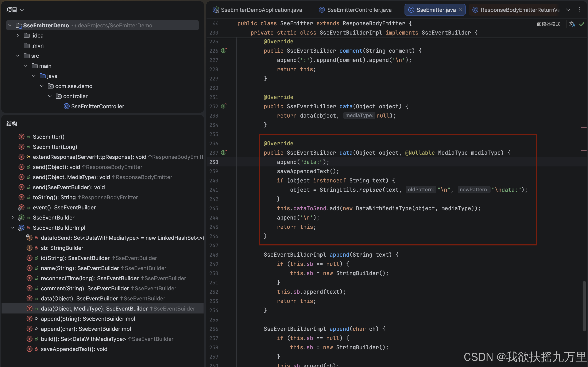This screenshot has height=367, width=588.
Task: Click the SseEventBuilder interface icon in structure
Action: click(x=21, y=217)
